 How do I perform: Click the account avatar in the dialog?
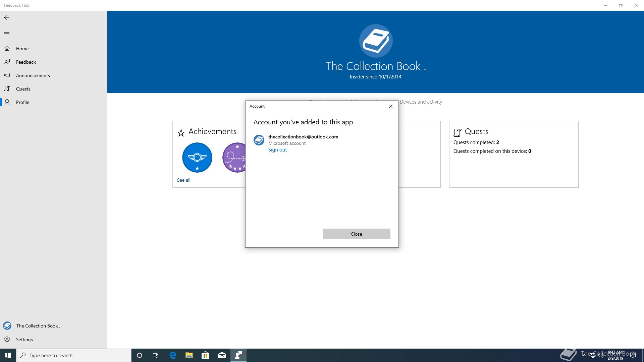tap(259, 140)
